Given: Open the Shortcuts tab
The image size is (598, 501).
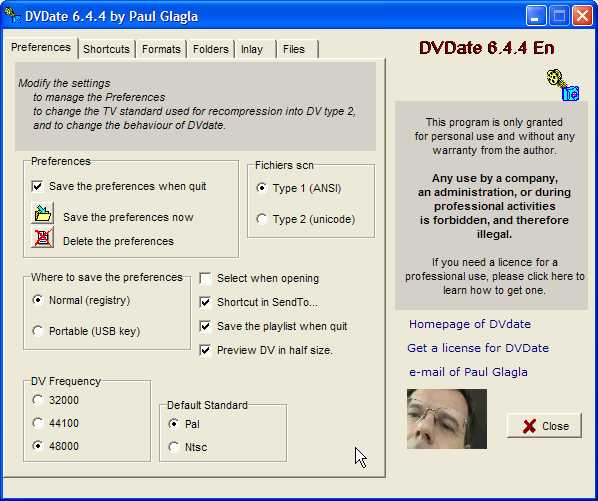Looking at the screenshot, I should (x=106, y=49).
